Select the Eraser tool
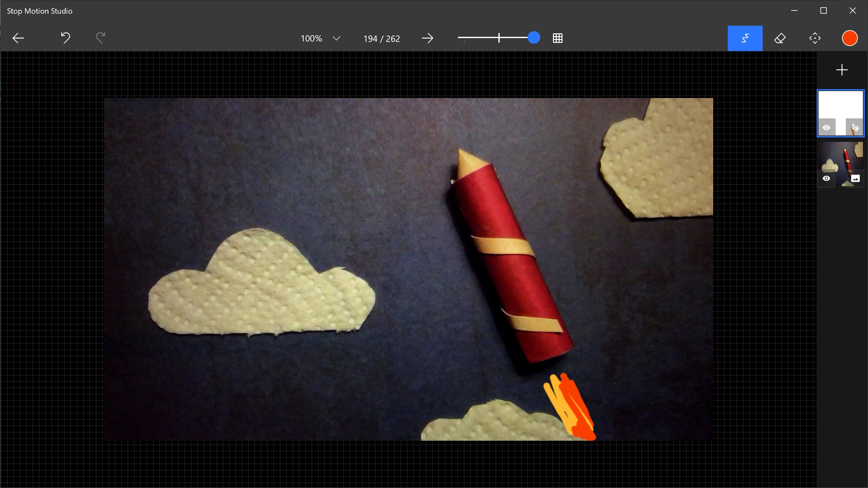 pos(780,38)
